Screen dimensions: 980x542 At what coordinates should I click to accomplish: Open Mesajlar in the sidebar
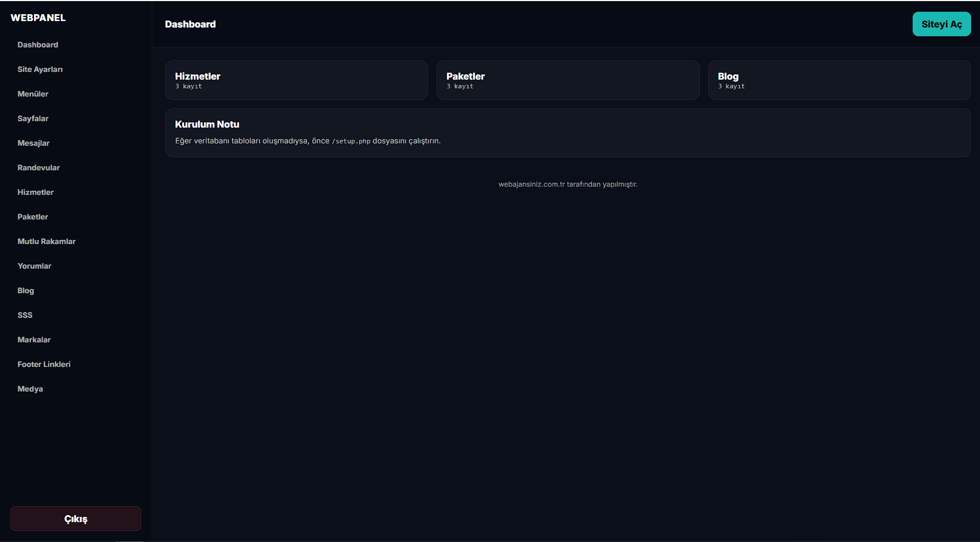[x=33, y=143]
